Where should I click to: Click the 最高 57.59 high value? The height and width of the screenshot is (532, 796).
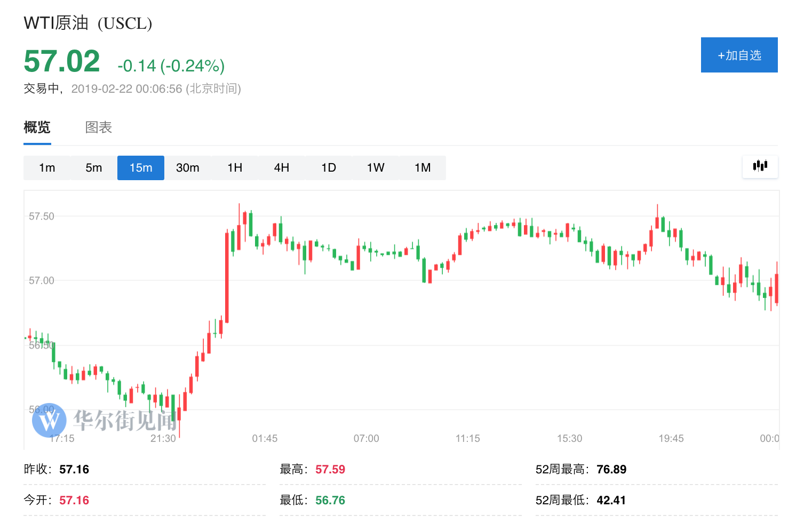point(330,470)
